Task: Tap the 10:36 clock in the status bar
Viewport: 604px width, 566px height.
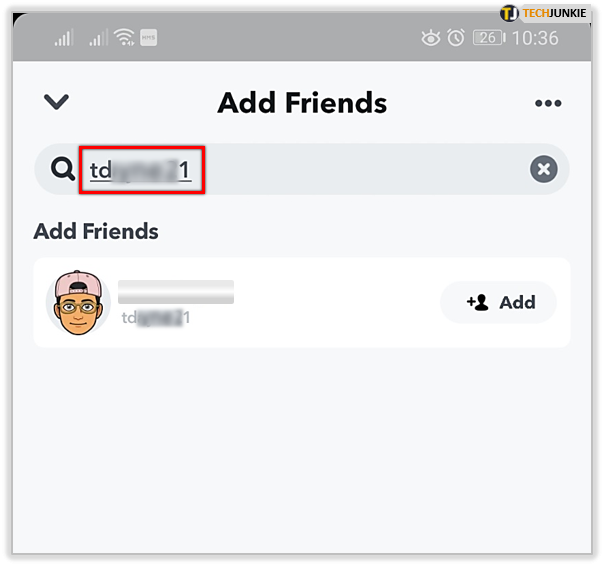Action: pyautogui.click(x=535, y=38)
